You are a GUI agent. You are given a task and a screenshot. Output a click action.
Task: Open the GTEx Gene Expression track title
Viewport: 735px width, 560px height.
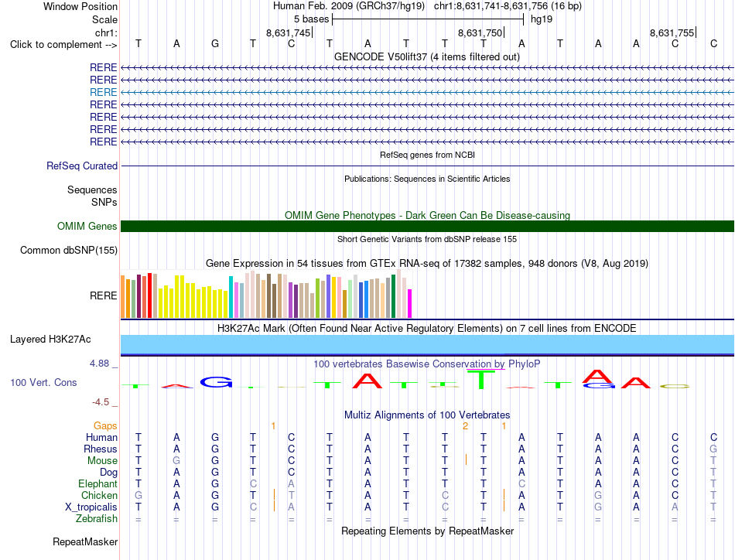click(x=427, y=263)
